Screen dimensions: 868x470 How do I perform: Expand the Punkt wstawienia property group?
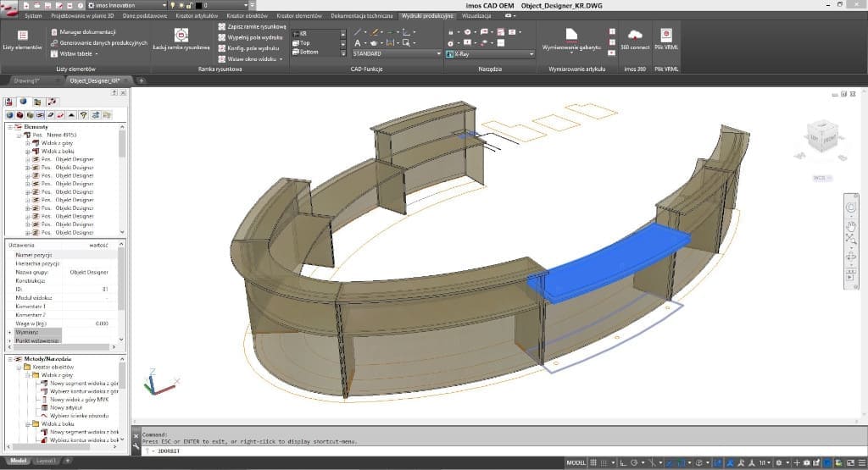pos(10,340)
